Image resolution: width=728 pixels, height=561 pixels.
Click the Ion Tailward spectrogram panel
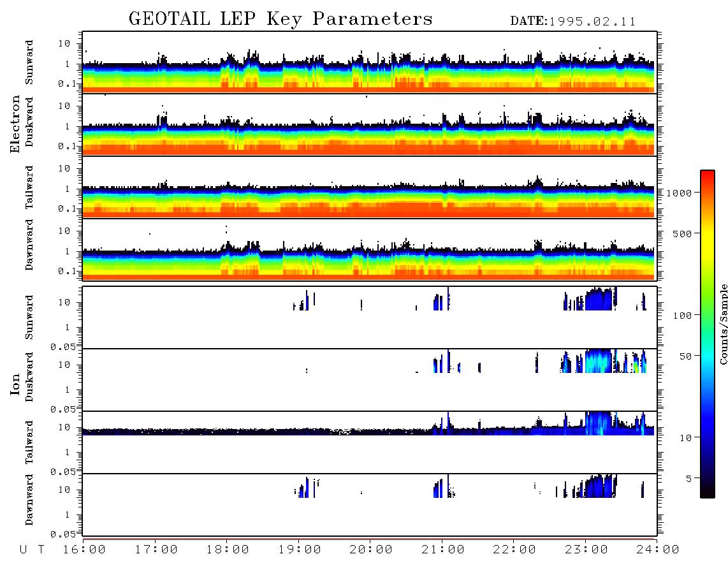[370, 442]
